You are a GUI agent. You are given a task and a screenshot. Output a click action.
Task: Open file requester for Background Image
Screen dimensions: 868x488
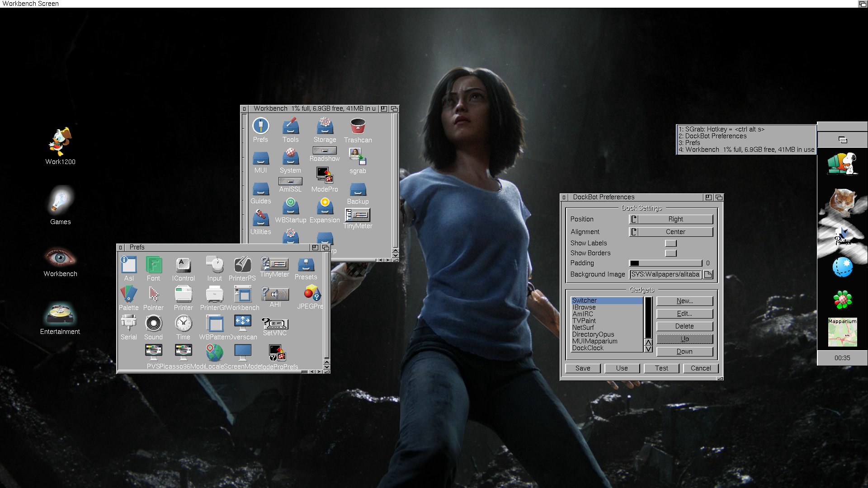pos(708,274)
